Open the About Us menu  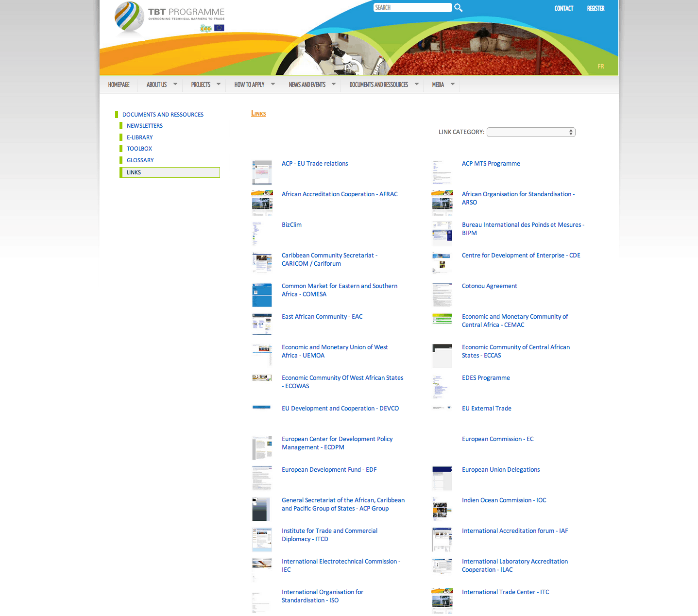tap(156, 85)
